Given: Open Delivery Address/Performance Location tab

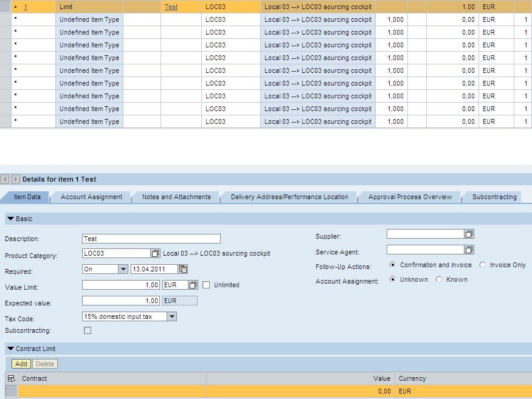Looking at the screenshot, I should click(x=289, y=197).
